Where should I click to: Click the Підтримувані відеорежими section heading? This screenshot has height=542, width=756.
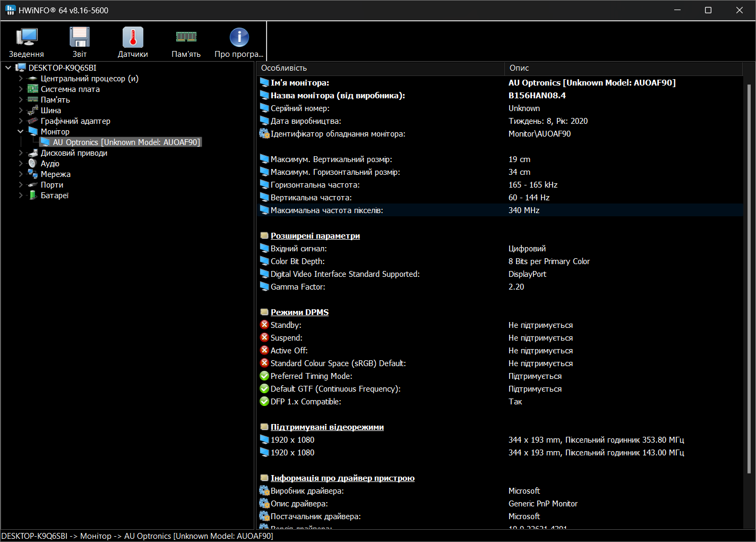click(327, 427)
